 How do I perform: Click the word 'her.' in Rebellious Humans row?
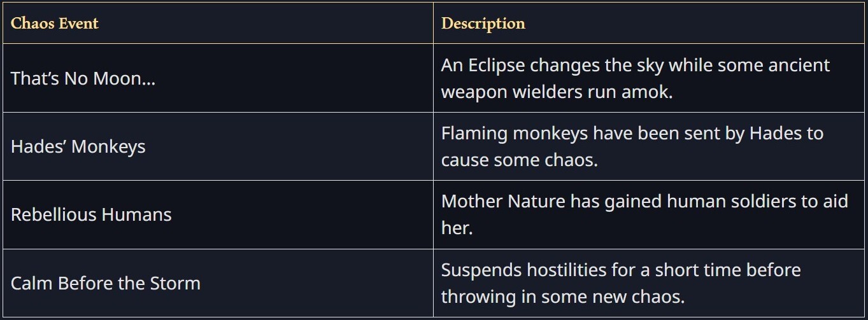click(x=457, y=228)
